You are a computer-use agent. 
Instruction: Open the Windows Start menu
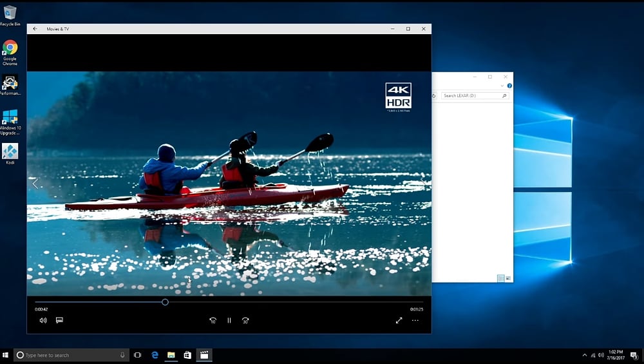point(5,355)
